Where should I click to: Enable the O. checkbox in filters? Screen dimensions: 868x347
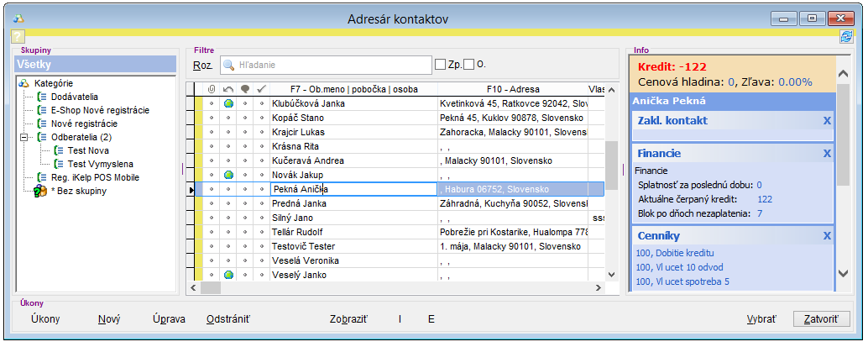(468, 64)
